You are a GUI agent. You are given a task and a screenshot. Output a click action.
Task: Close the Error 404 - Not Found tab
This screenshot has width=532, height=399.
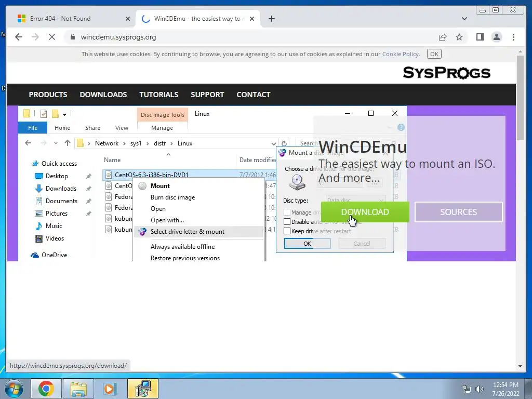coord(128,19)
